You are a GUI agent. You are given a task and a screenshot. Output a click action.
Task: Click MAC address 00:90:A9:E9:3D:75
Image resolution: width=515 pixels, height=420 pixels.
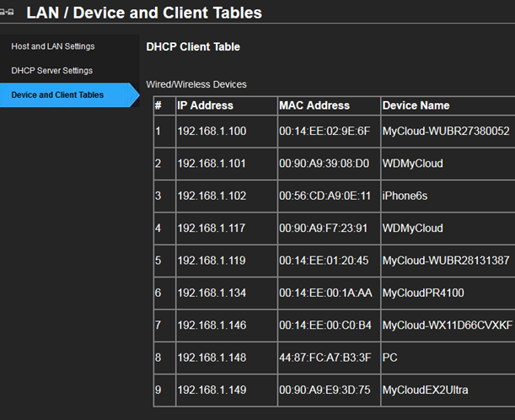325,390
